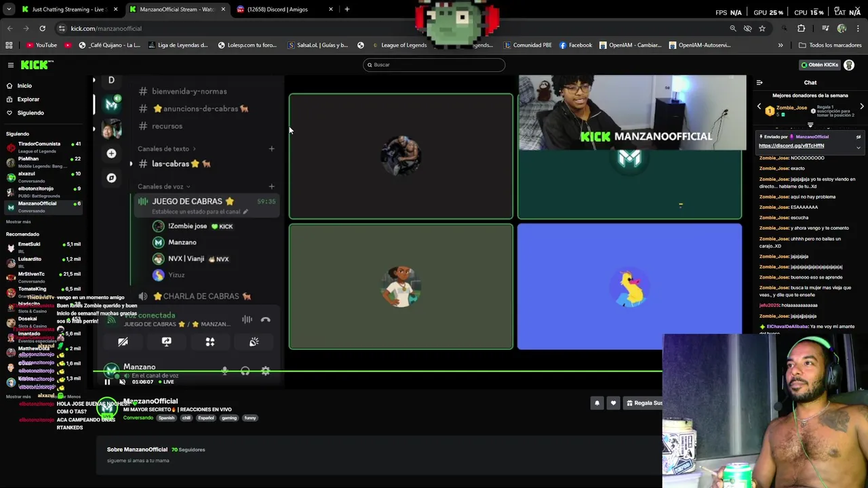The image size is (868, 488).
Task: Collapse chat panel with arrow icon
Action: [x=759, y=83]
